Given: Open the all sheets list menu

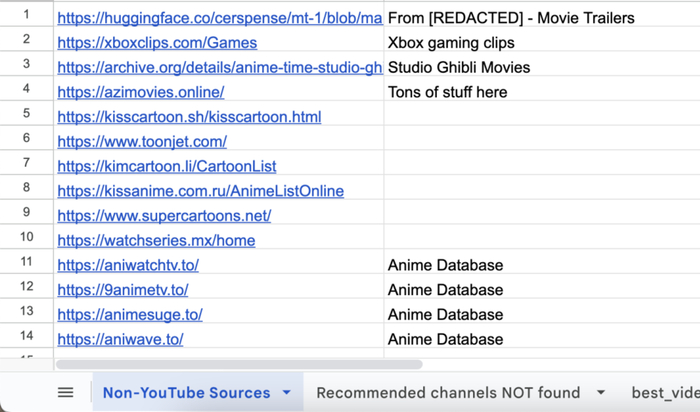Looking at the screenshot, I should (x=65, y=393).
